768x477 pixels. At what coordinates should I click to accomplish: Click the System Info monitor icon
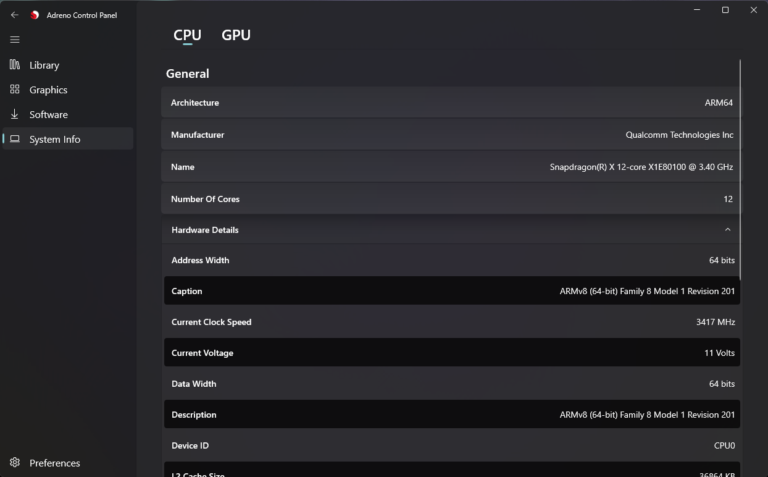pos(14,140)
